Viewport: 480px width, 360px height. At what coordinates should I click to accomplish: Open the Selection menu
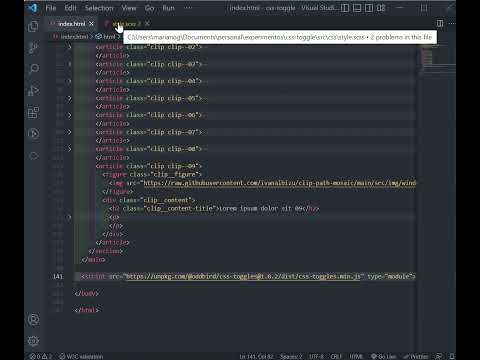click(x=99, y=8)
